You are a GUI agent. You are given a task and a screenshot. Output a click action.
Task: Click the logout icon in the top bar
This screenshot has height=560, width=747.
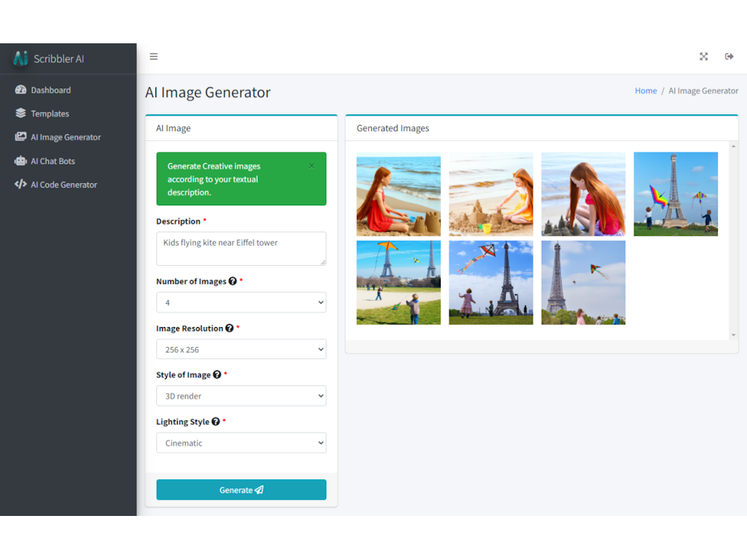[x=729, y=56]
